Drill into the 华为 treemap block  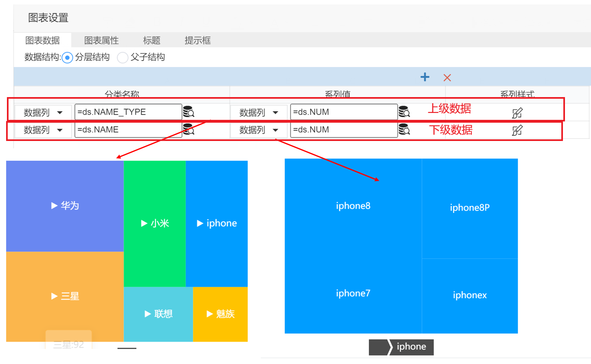pyautogui.click(x=65, y=206)
